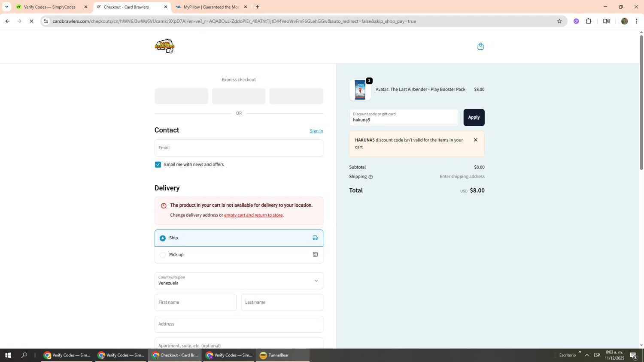Click the middle express checkout button
Viewport: 644px width, 362px height.
click(x=239, y=96)
